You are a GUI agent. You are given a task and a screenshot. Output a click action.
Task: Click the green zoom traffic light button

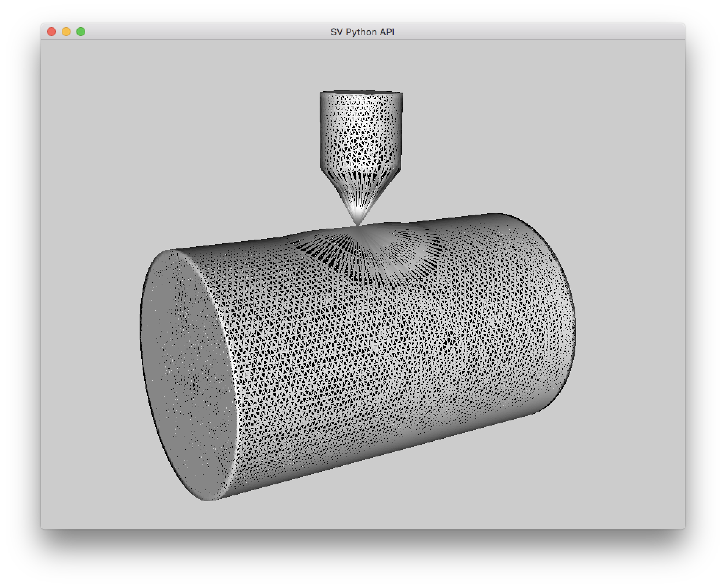80,32
